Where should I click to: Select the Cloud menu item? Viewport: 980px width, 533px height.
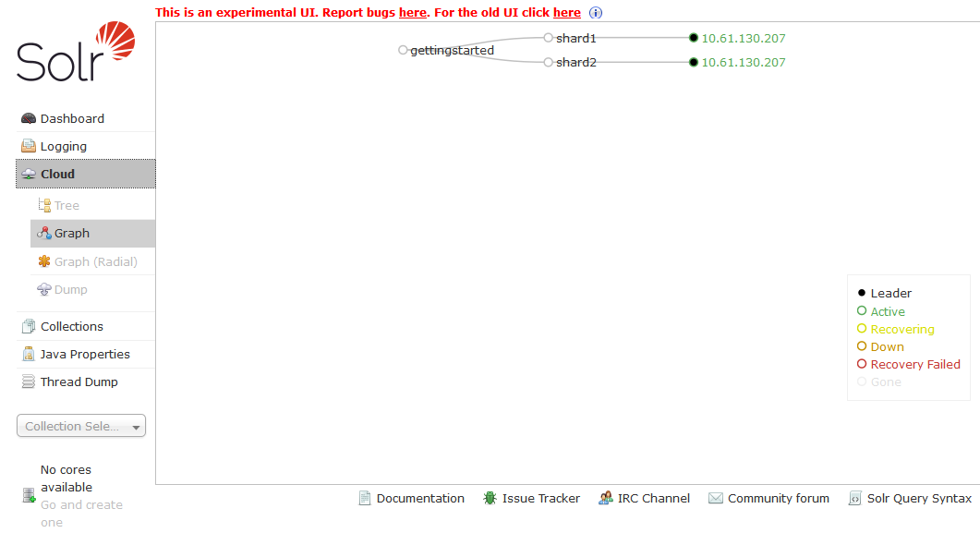[86, 174]
